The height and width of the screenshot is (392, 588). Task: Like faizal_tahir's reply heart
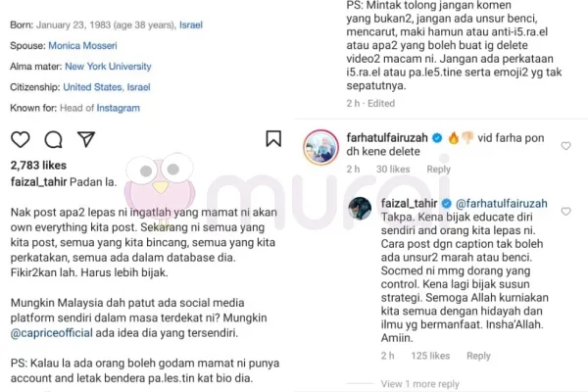tap(565, 212)
